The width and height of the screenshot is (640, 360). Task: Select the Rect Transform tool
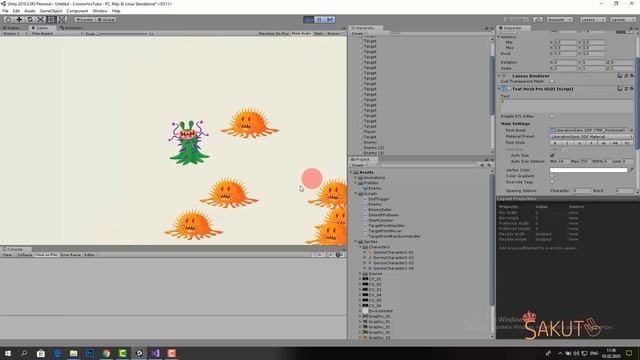pos(51,20)
